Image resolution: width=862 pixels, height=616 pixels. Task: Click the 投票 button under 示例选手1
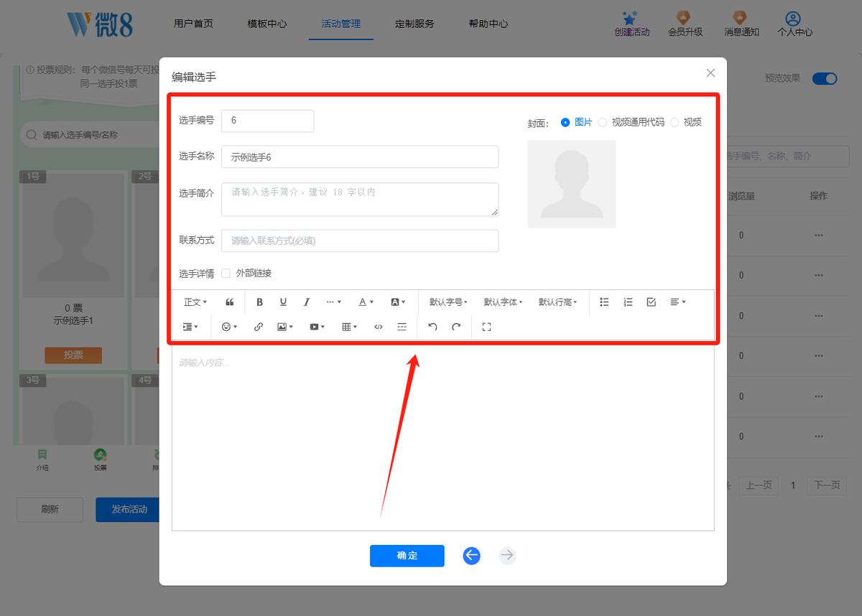tap(73, 355)
